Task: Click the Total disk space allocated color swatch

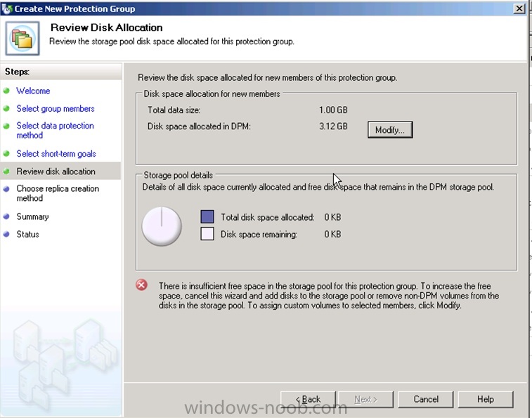Action: click(207, 216)
